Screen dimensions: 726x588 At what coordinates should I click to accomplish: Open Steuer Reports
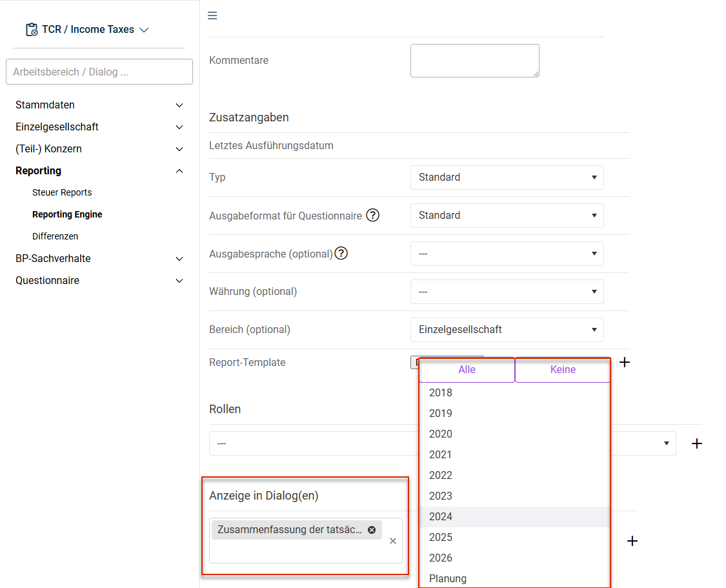(62, 192)
